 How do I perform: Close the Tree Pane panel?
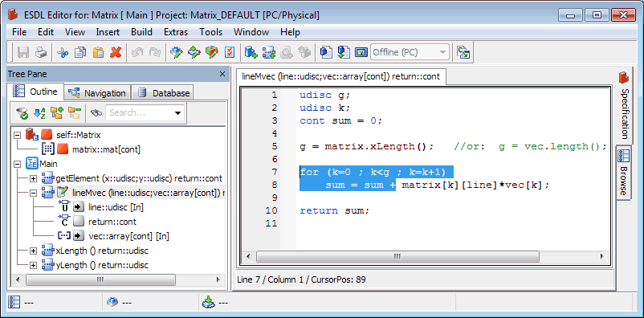point(222,74)
